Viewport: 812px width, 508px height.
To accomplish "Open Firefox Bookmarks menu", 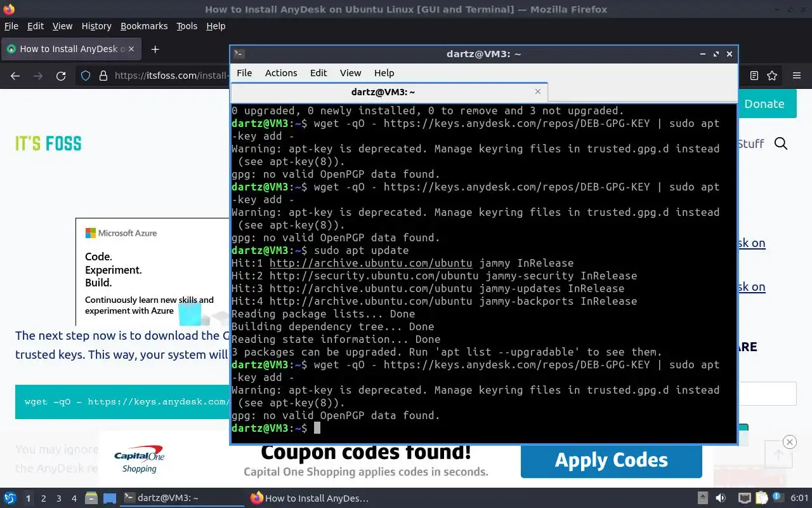I will pos(144,26).
